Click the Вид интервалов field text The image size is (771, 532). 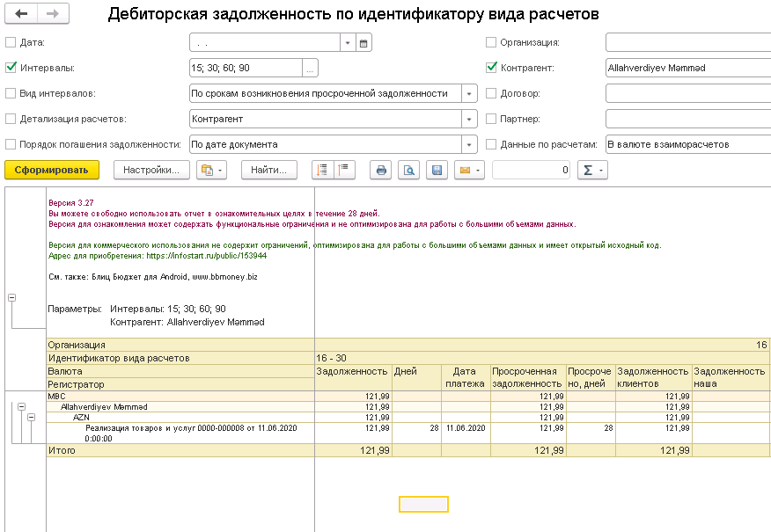pyautogui.click(x=326, y=94)
